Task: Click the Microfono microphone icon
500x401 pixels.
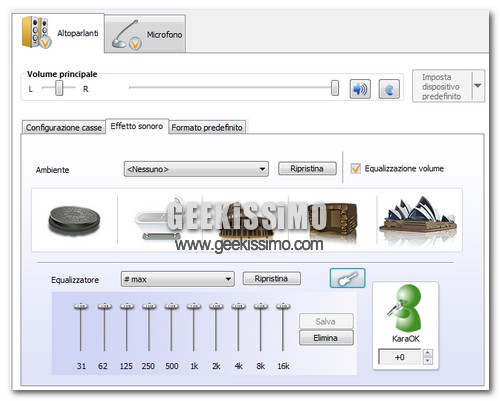Action: (127, 36)
